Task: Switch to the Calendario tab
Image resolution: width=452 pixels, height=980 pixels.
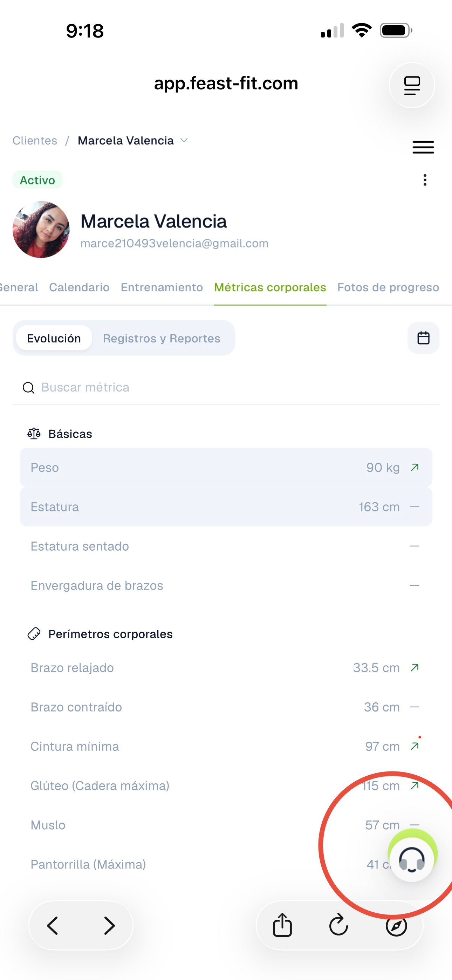Action: point(79,287)
